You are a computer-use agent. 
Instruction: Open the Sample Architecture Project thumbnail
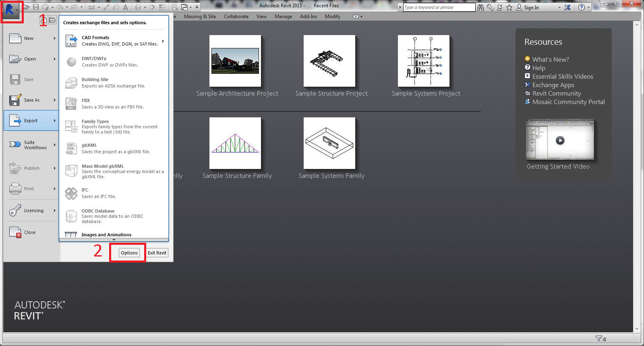pyautogui.click(x=235, y=61)
